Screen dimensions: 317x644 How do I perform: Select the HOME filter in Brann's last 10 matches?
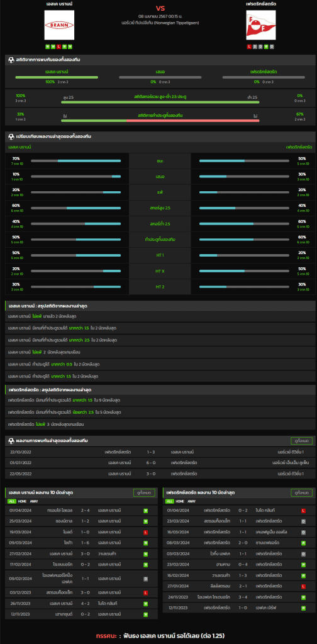click(22, 501)
